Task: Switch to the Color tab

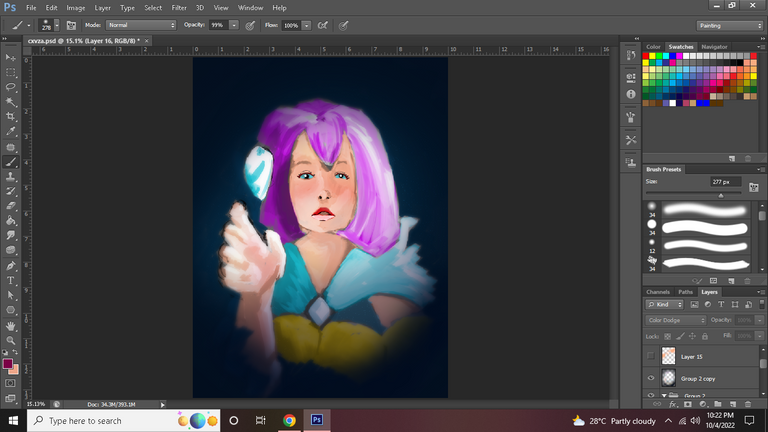Action: (653, 47)
